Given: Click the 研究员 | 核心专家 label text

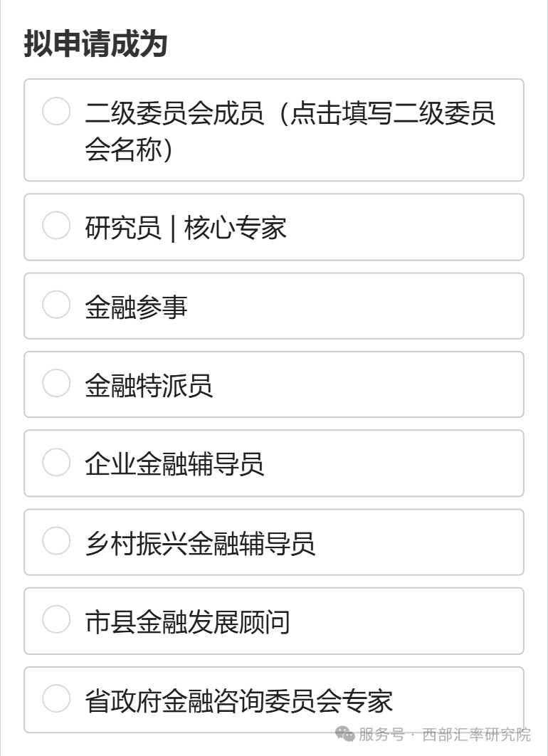Looking at the screenshot, I should coord(186,228).
